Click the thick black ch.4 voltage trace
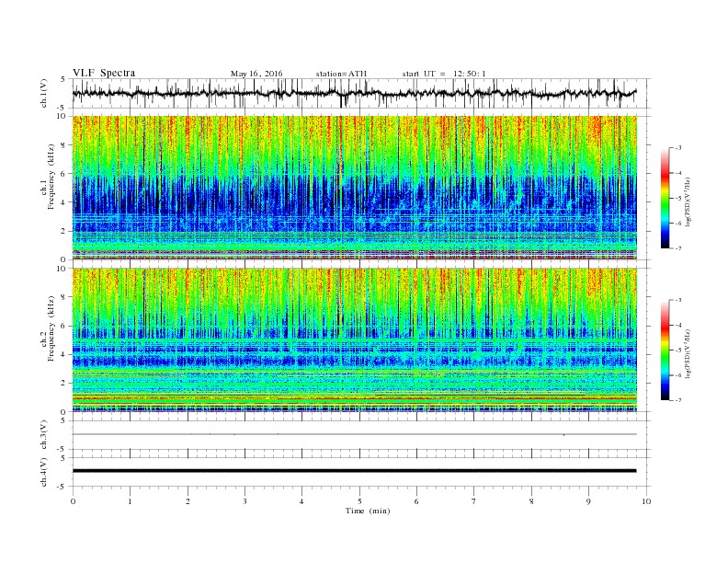The image size is (728, 563). coord(354,471)
